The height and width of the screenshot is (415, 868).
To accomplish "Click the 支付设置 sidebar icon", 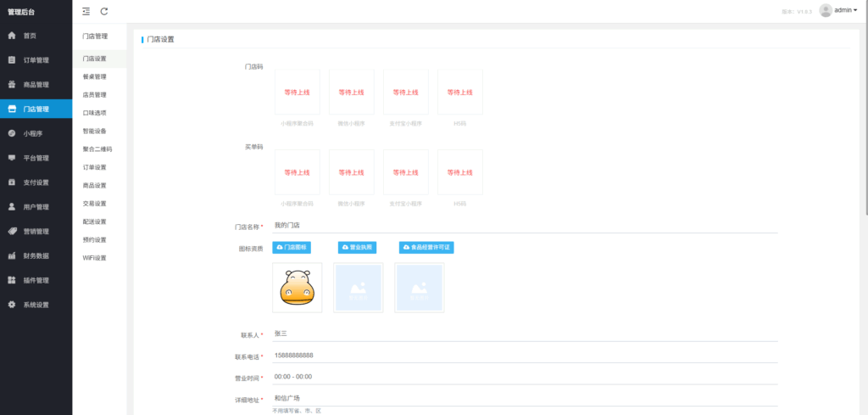I will pos(12,182).
